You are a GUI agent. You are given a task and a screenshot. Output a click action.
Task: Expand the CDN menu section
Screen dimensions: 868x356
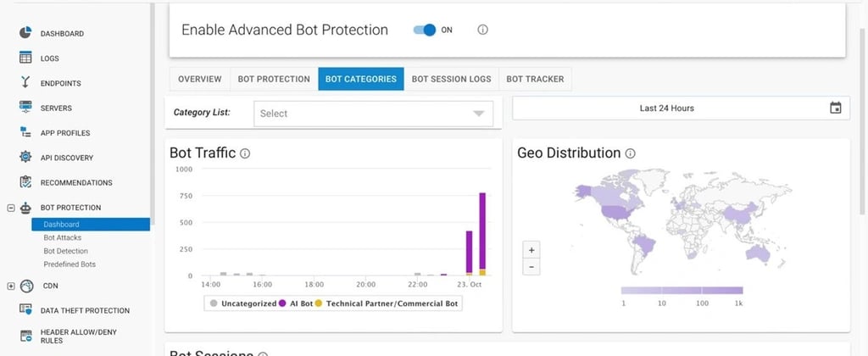coord(10,286)
